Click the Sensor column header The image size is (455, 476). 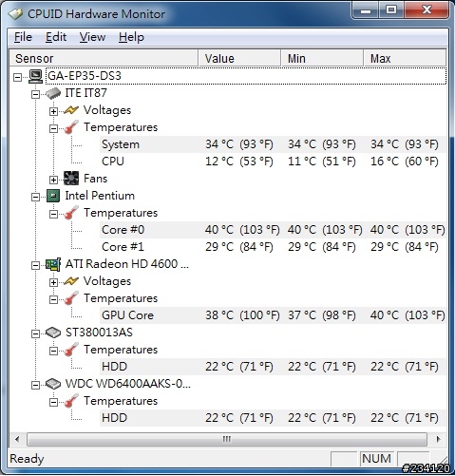104,58
